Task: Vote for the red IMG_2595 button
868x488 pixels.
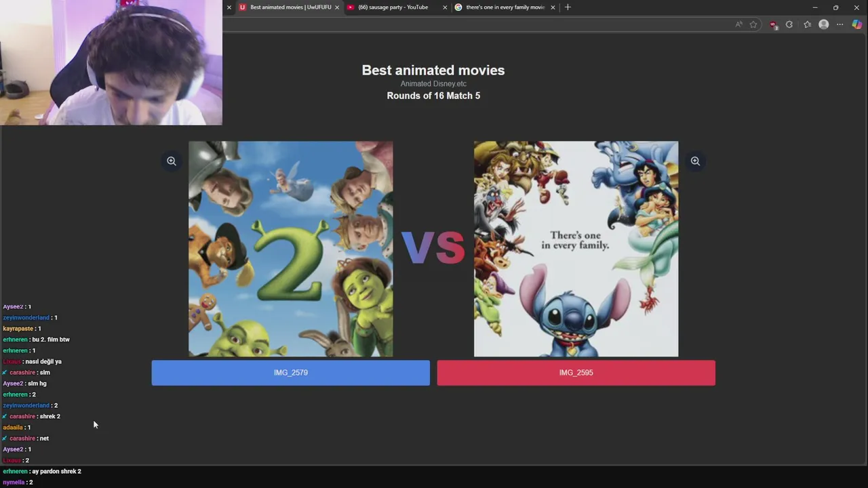Action: [576, 373]
